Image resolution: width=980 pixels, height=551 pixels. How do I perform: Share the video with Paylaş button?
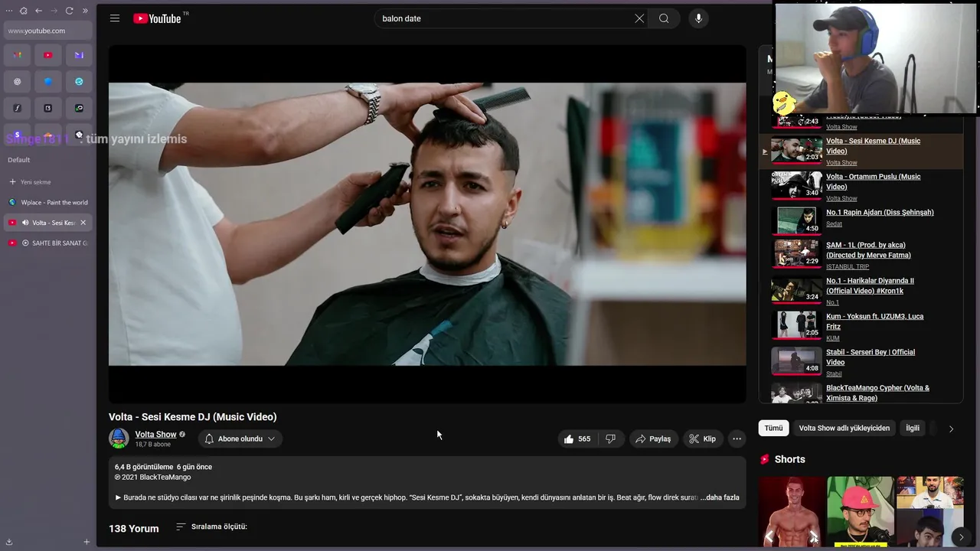pyautogui.click(x=653, y=439)
